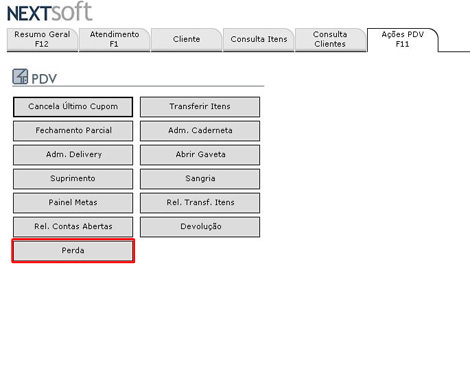
Task: Trigger Abrir Gaveta button
Action: (200, 155)
